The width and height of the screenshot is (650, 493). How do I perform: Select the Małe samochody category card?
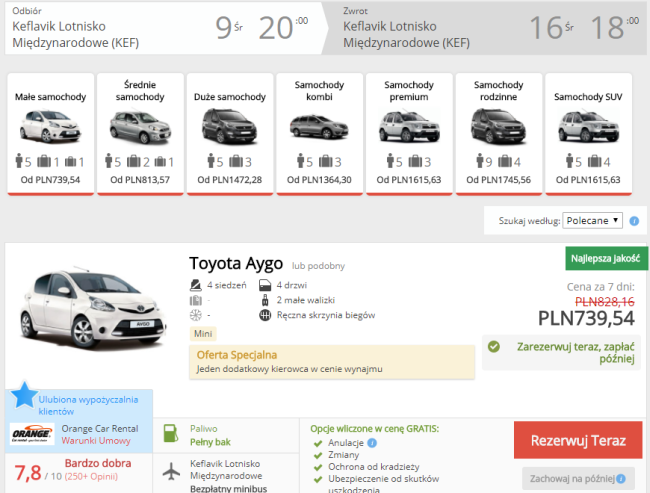[x=51, y=134]
